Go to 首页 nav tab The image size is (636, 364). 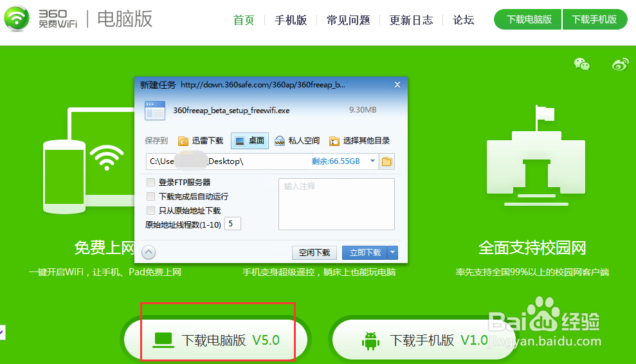[244, 20]
